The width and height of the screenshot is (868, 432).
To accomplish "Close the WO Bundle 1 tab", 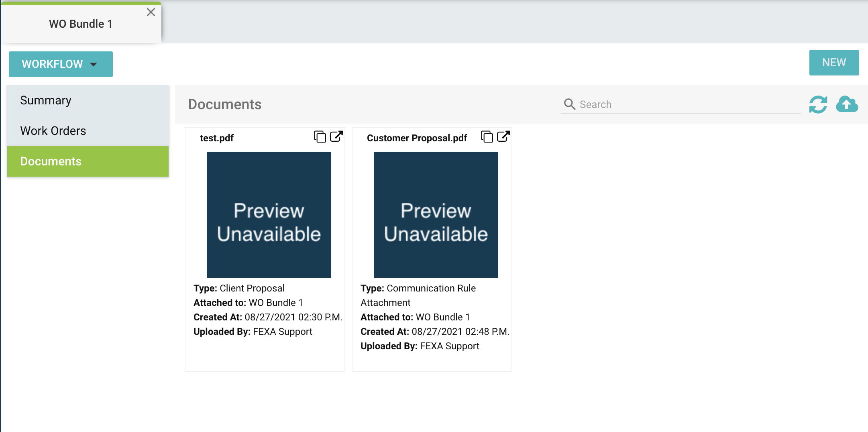I will click(x=151, y=12).
